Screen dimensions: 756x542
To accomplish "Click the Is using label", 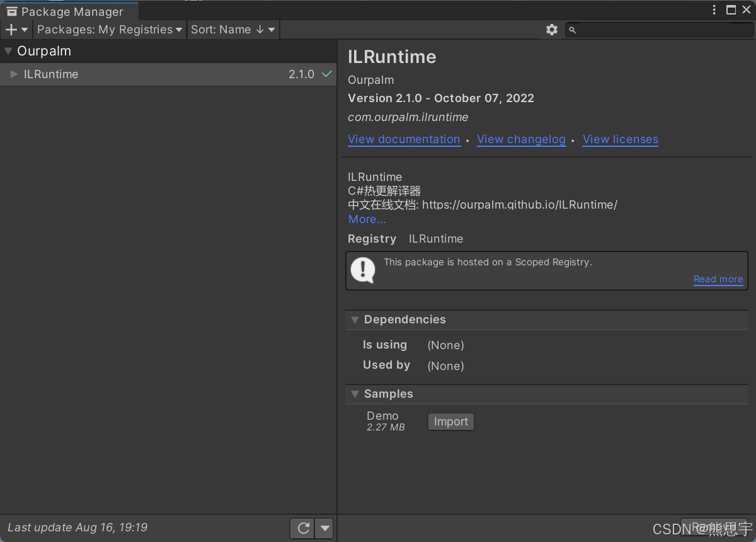I will click(x=385, y=345).
